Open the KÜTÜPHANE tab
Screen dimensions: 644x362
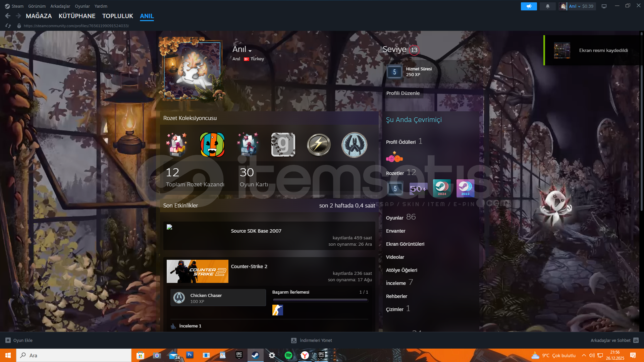pos(77,16)
